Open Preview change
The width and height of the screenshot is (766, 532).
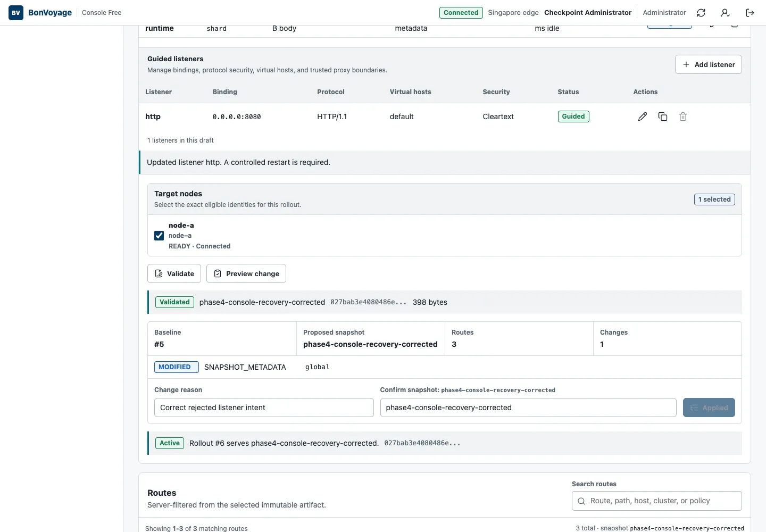(246, 273)
